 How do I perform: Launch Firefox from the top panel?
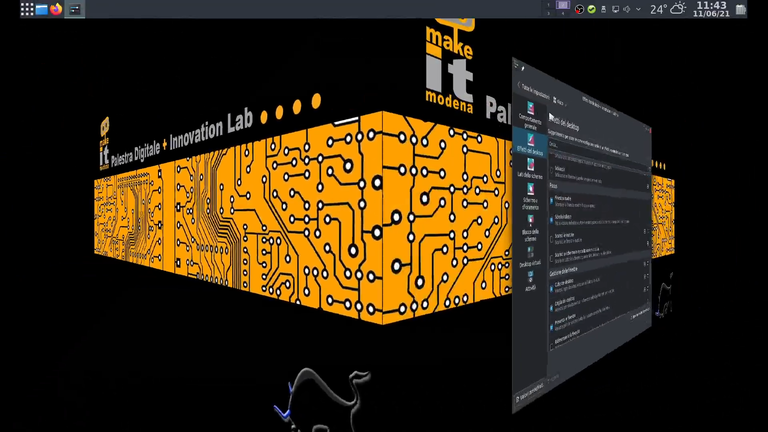point(55,9)
